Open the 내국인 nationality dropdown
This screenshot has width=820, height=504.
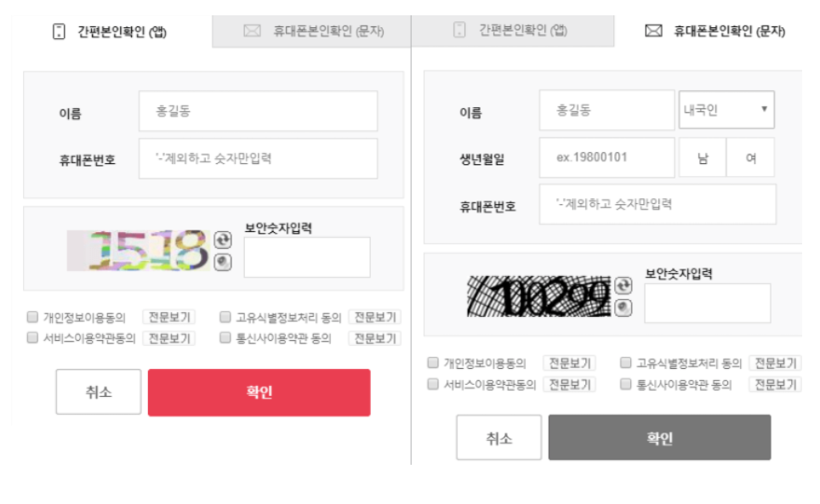[x=726, y=110]
